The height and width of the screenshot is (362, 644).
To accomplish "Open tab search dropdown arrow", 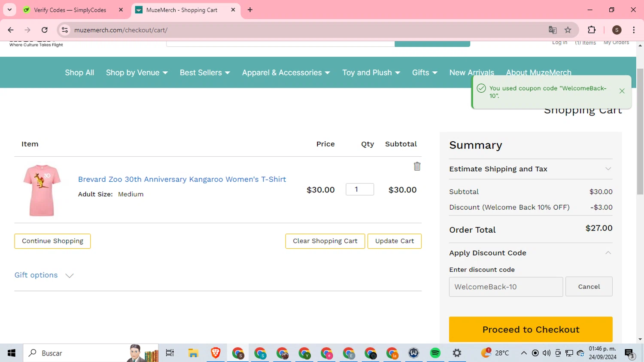I will click(x=9, y=10).
